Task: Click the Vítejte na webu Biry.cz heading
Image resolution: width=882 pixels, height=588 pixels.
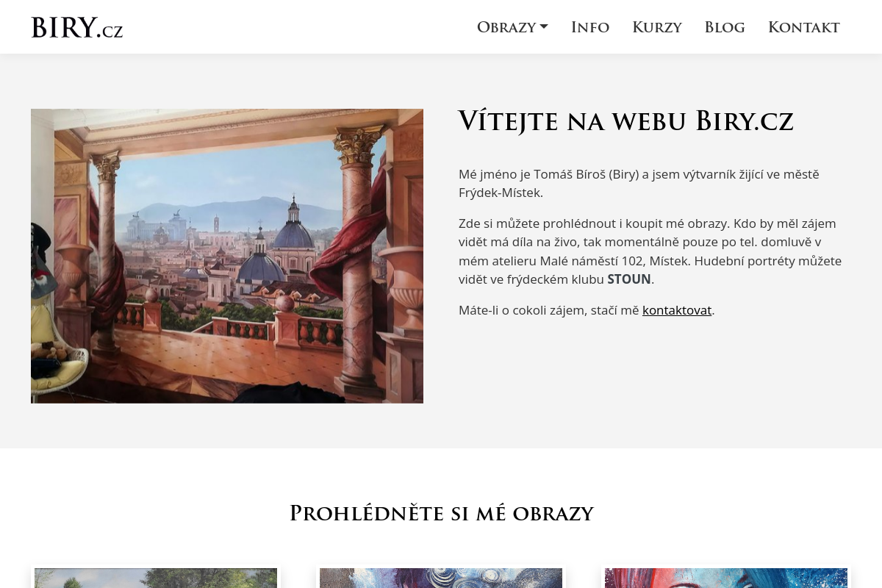Action: (x=625, y=121)
